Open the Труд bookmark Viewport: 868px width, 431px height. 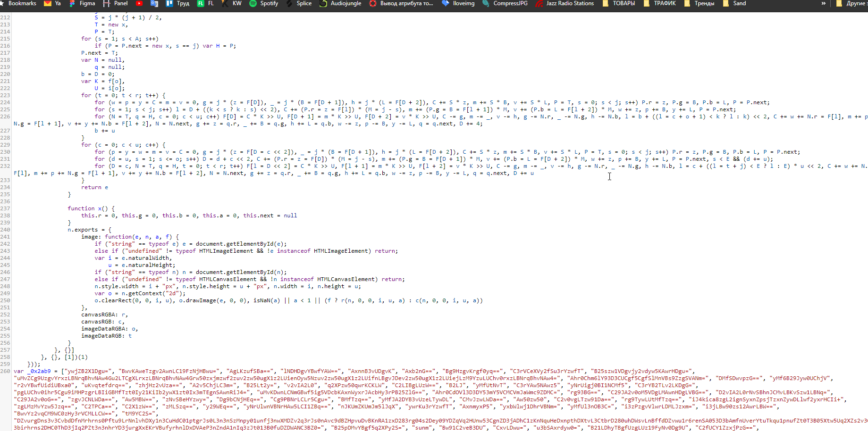click(x=177, y=3)
